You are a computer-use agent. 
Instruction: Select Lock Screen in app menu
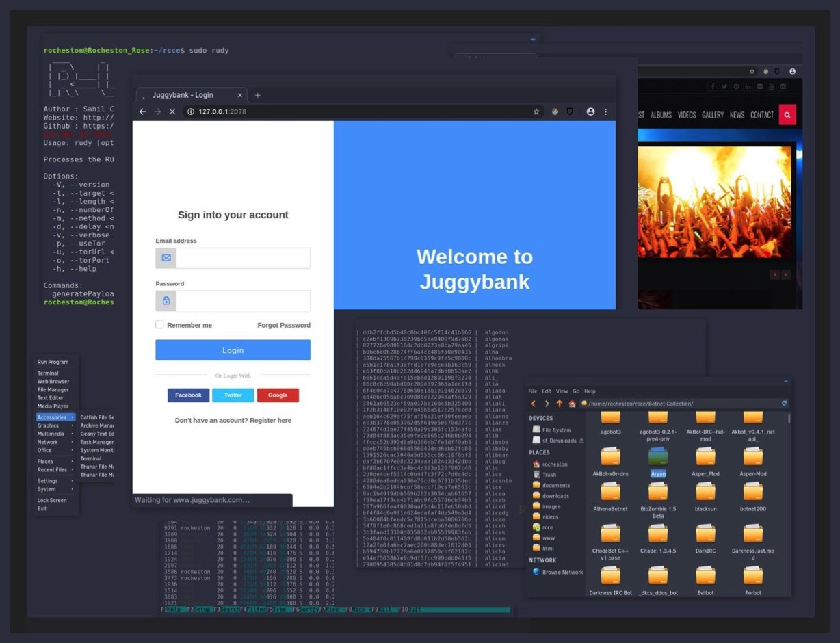[x=52, y=500]
